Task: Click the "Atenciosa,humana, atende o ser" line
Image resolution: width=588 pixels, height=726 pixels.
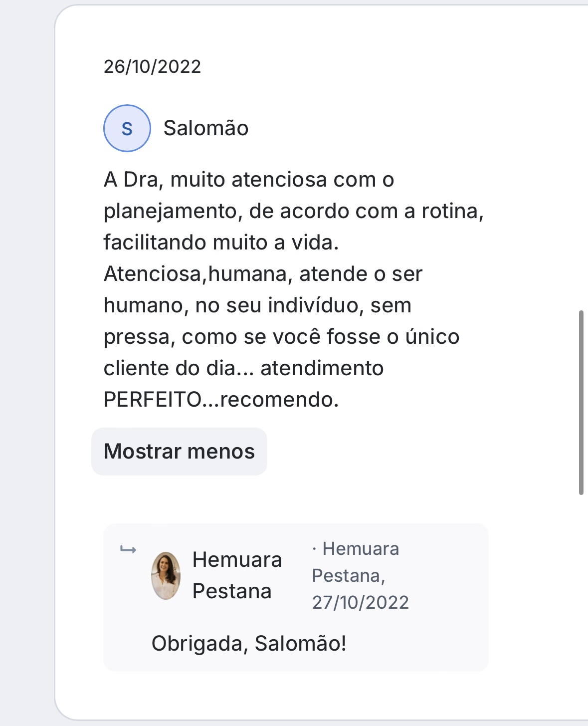Action: pos(263,274)
